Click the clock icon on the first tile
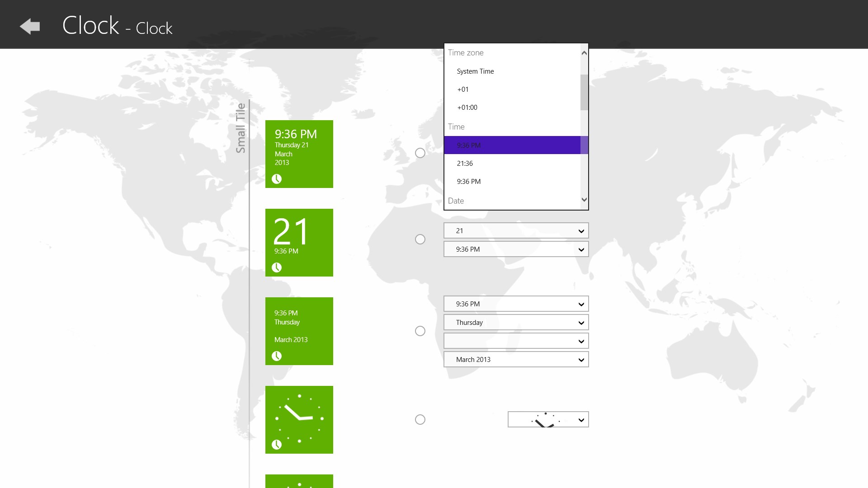 (x=277, y=179)
